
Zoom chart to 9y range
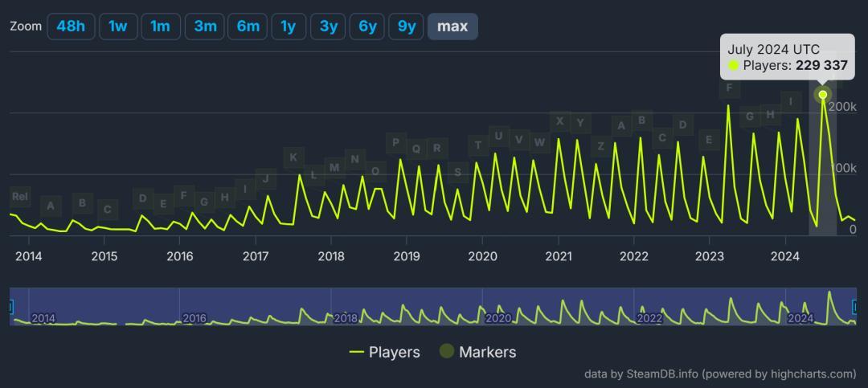tap(407, 26)
